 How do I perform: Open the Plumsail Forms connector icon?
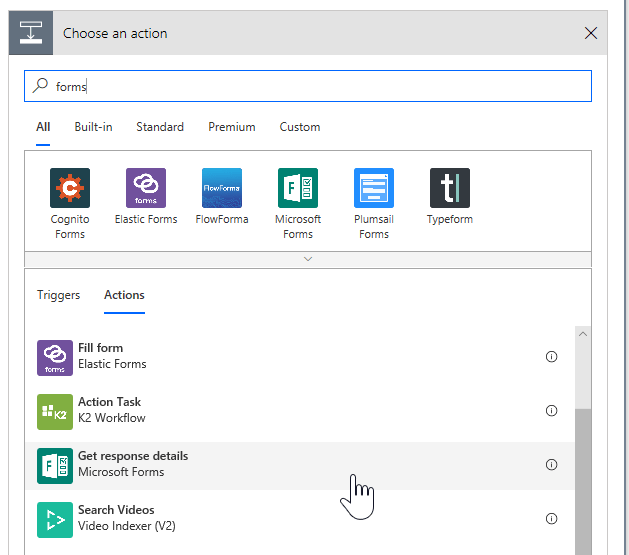pyautogui.click(x=374, y=188)
